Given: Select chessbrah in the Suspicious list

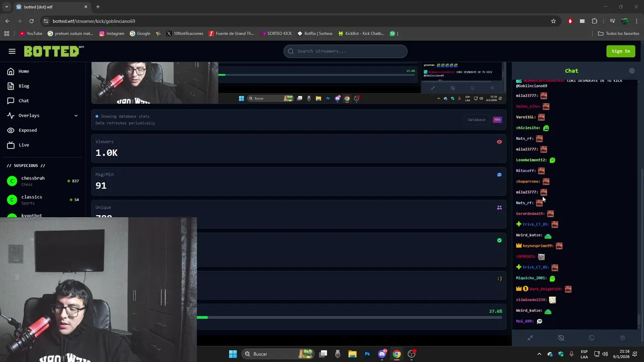Looking at the screenshot, I should point(43,181).
